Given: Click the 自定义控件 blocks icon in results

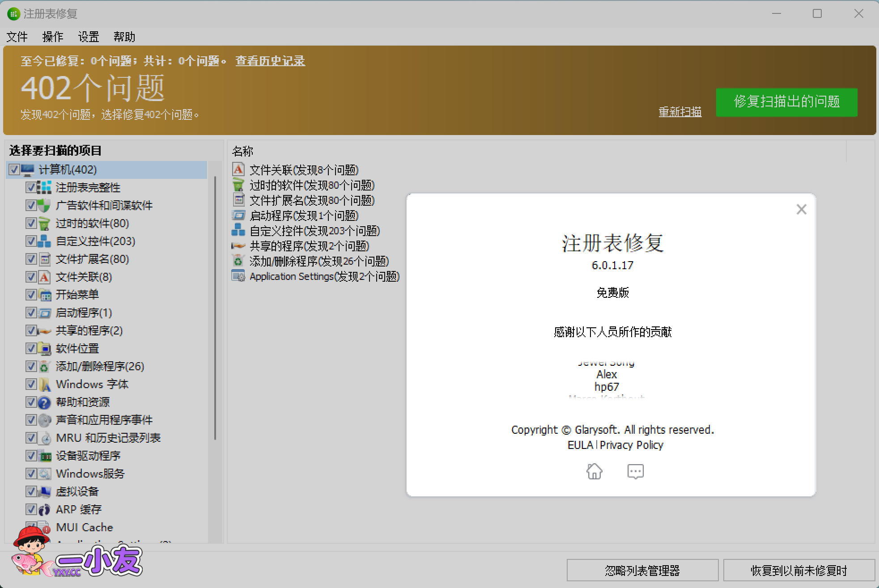Looking at the screenshot, I should (x=238, y=230).
